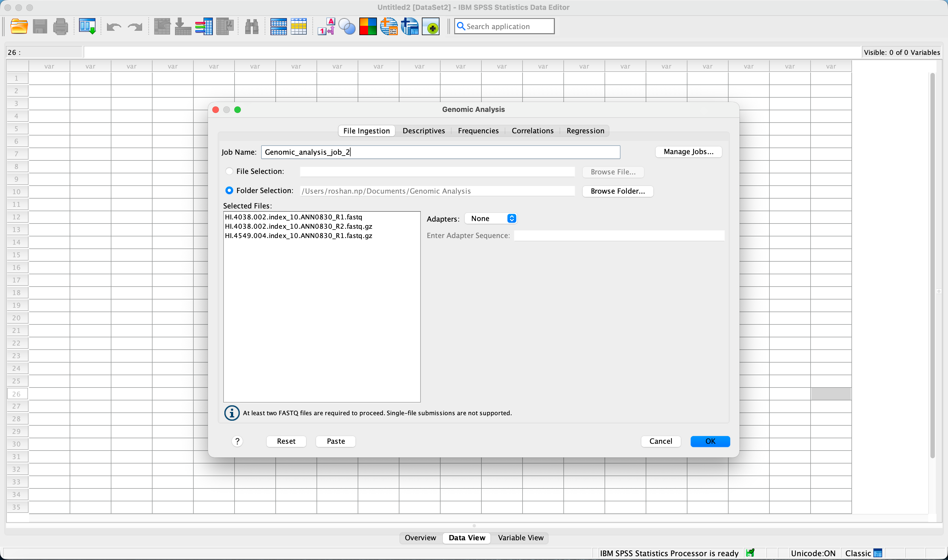Click the green processor status icon
The height and width of the screenshot is (560, 948).
click(750, 553)
